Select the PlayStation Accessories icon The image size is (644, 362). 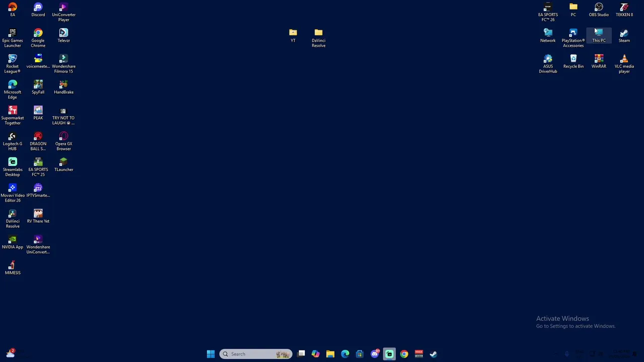(x=573, y=38)
